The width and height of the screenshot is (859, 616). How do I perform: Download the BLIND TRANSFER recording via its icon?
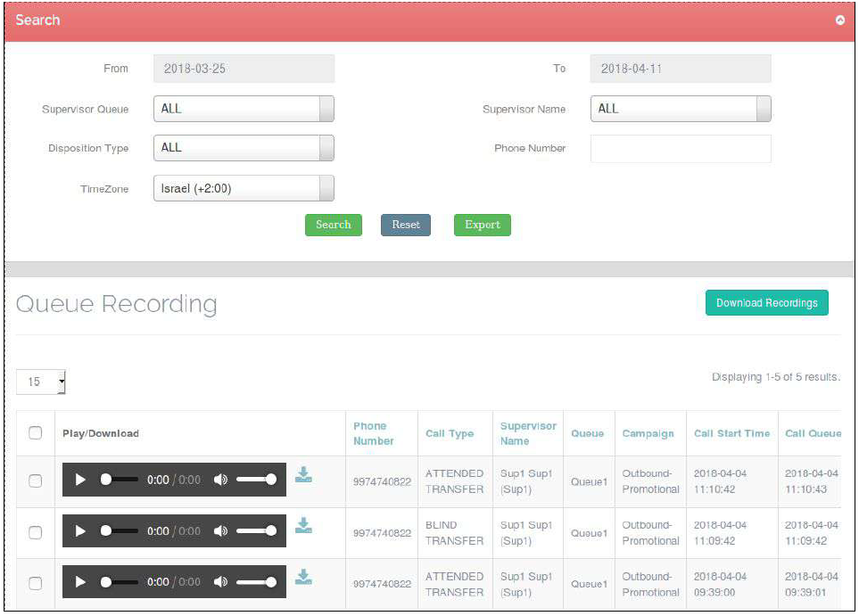point(303,526)
